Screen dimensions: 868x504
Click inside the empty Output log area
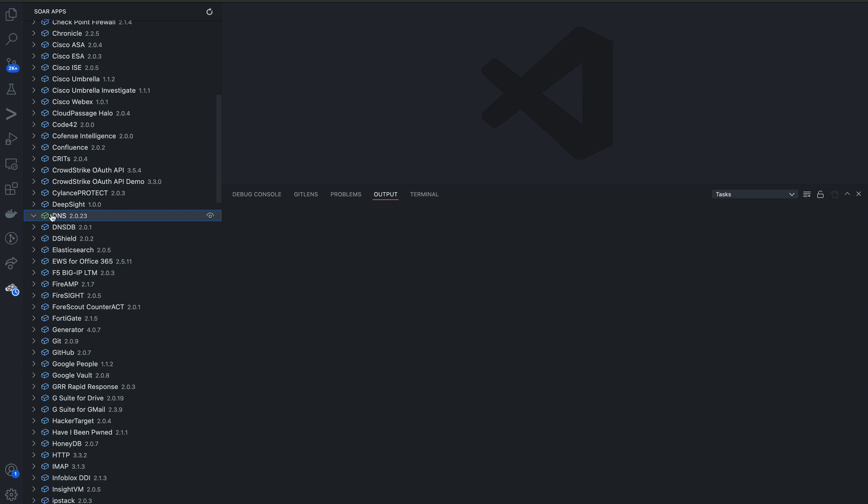coord(544,352)
